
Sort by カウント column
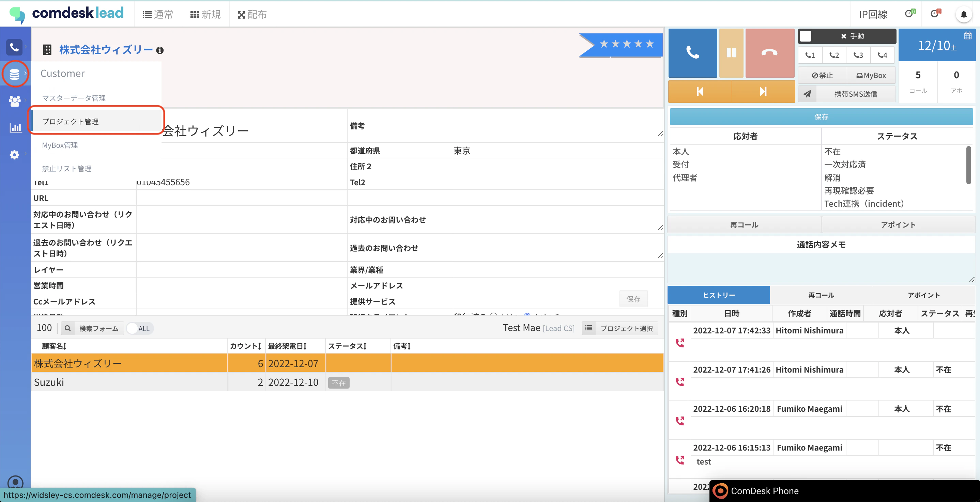(245, 346)
